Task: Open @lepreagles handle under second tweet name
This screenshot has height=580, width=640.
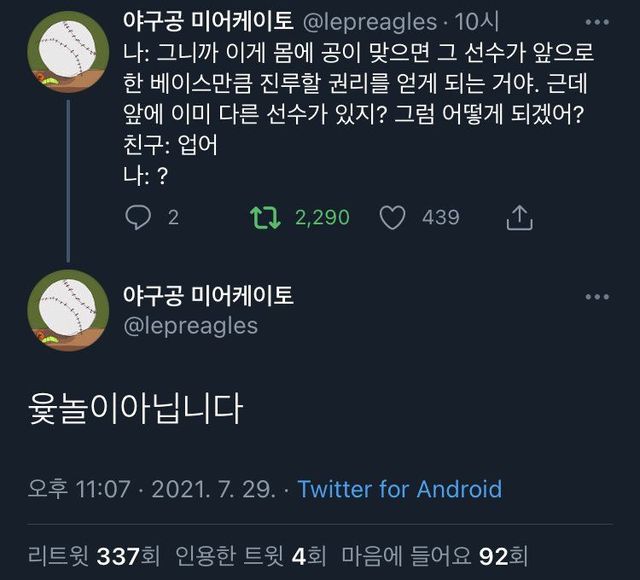Action: point(190,326)
